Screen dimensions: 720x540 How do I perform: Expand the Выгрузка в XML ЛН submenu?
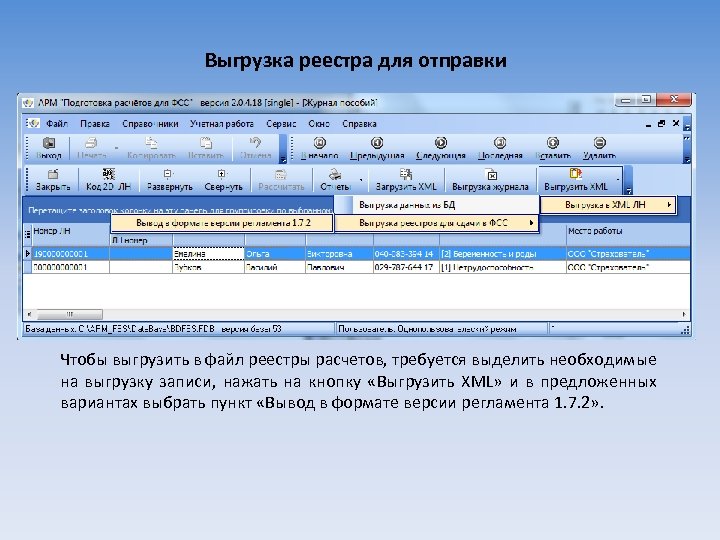pyautogui.click(x=608, y=205)
